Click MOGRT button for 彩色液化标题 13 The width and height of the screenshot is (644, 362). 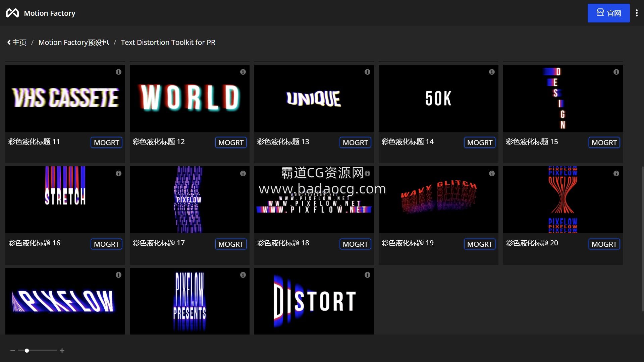[355, 142]
